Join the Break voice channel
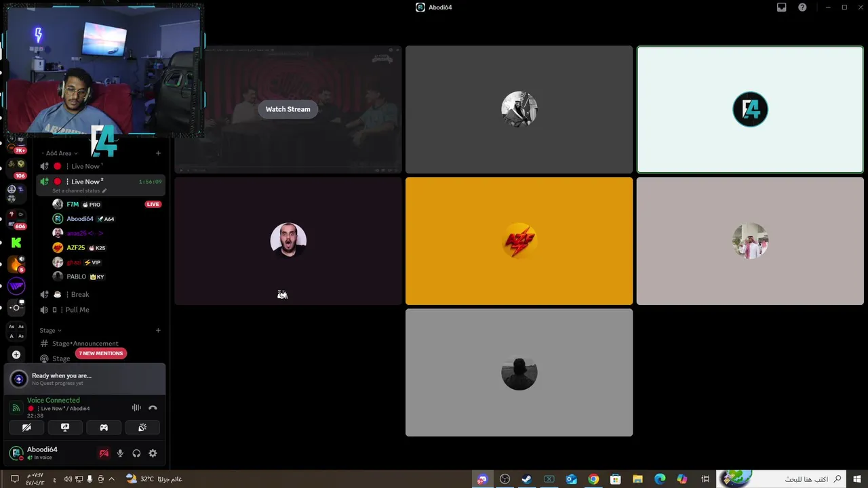 click(101, 294)
